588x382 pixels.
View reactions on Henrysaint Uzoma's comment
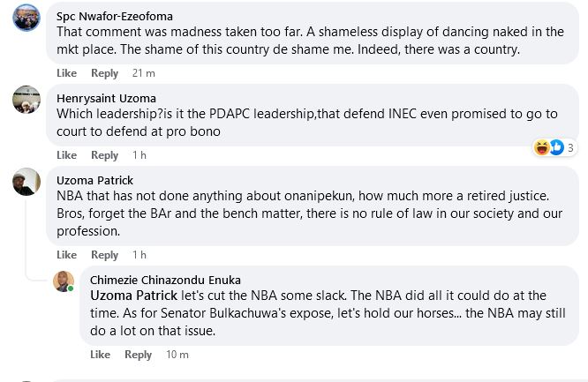click(549, 147)
